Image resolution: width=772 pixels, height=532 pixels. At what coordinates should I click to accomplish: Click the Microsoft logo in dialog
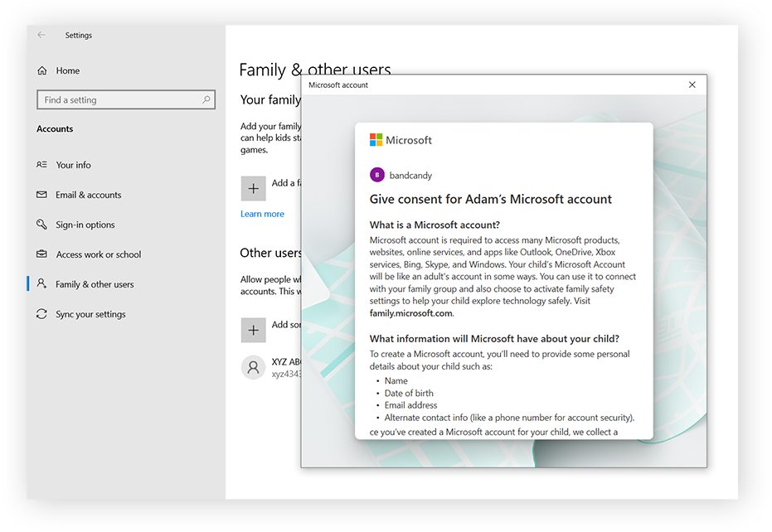coord(401,140)
